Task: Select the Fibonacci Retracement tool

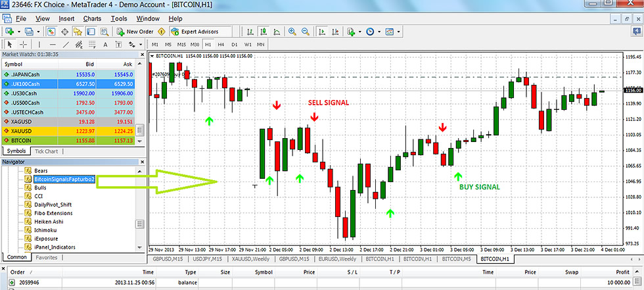Action: coord(91,44)
